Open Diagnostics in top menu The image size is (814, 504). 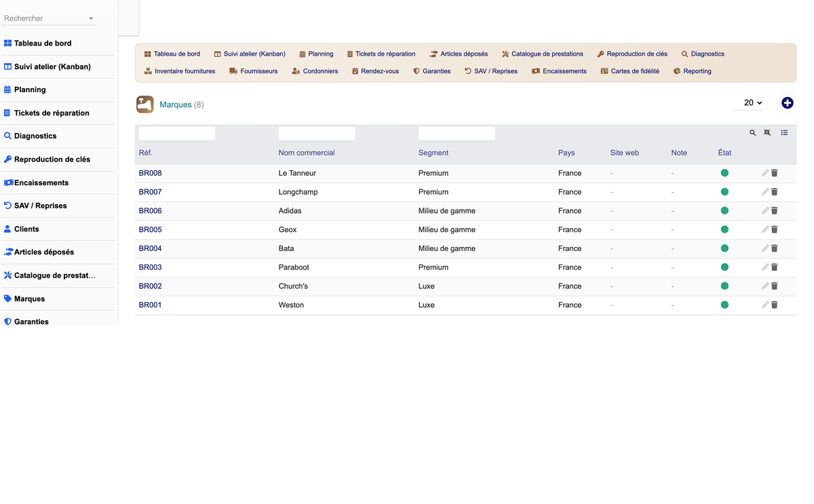coord(703,54)
